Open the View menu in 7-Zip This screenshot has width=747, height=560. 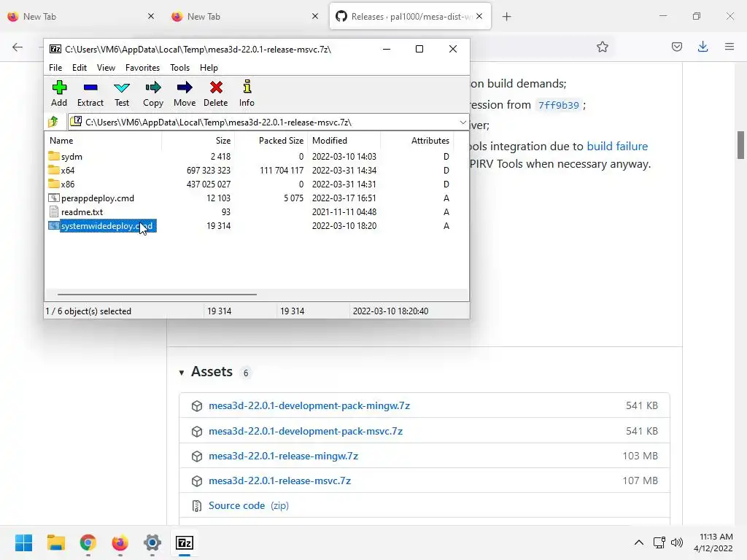click(x=106, y=68)
